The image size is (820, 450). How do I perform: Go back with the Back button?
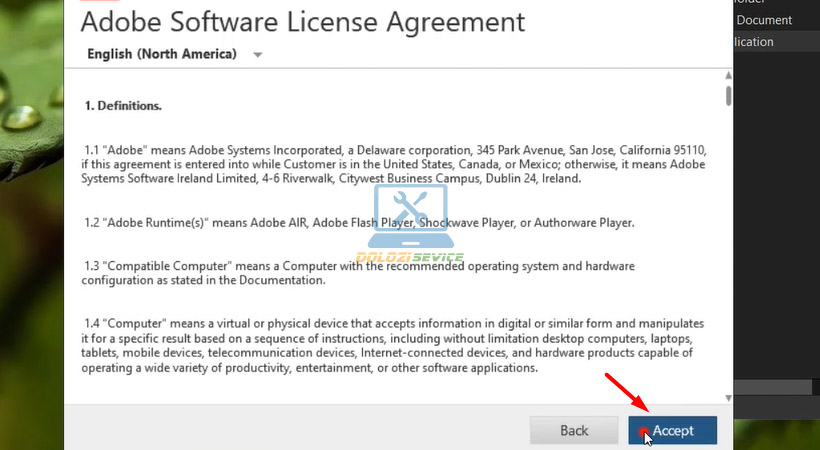[574, 430]
